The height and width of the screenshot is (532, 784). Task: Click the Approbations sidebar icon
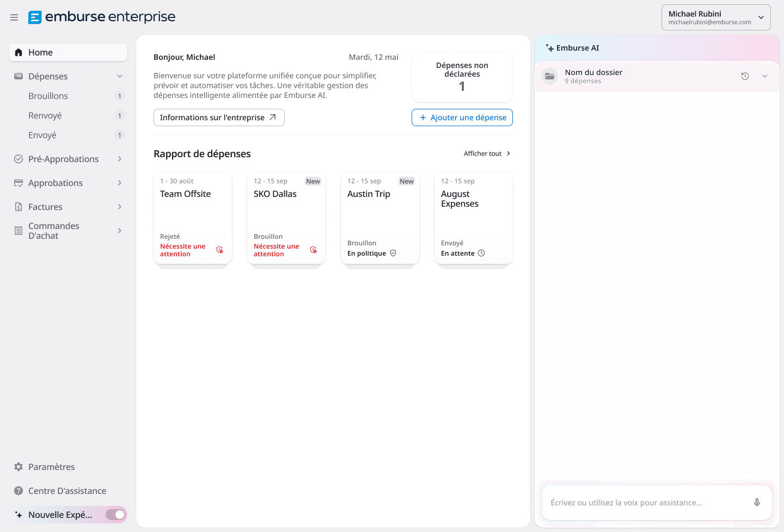19,183
